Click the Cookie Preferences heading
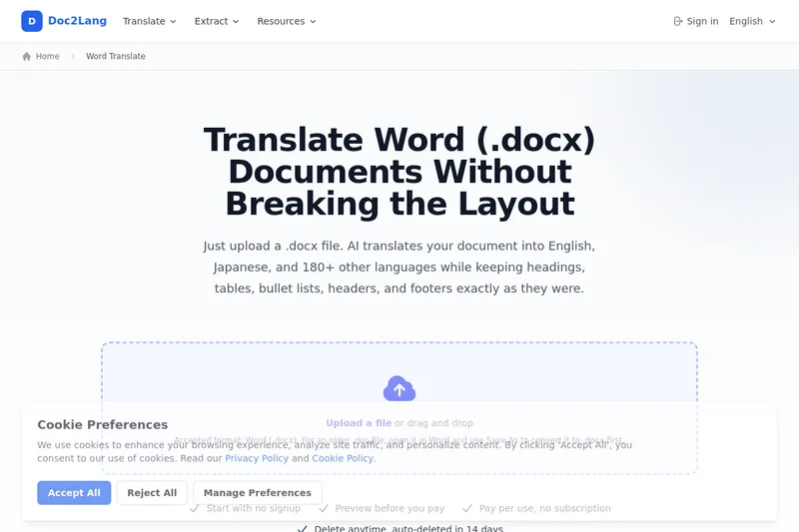Image resolution: width=799 pixels, height=532 pixels. 103,424
